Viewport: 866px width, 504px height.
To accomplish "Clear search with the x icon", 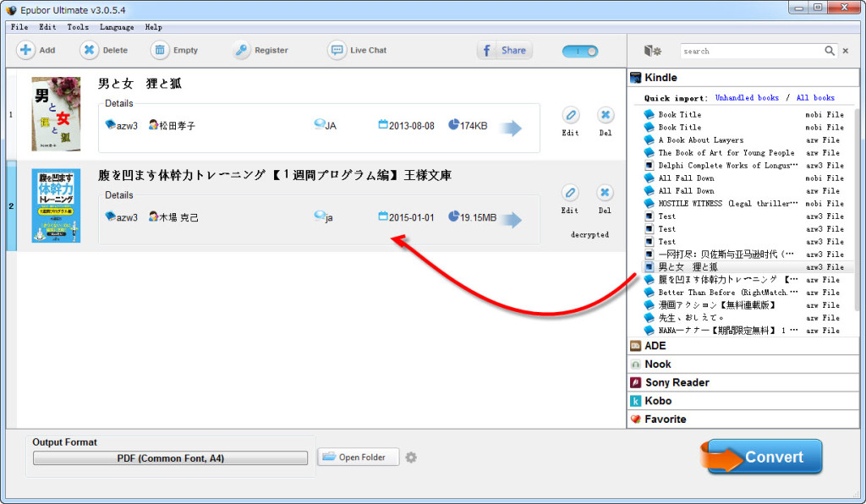I will click(x=846, y=51).
